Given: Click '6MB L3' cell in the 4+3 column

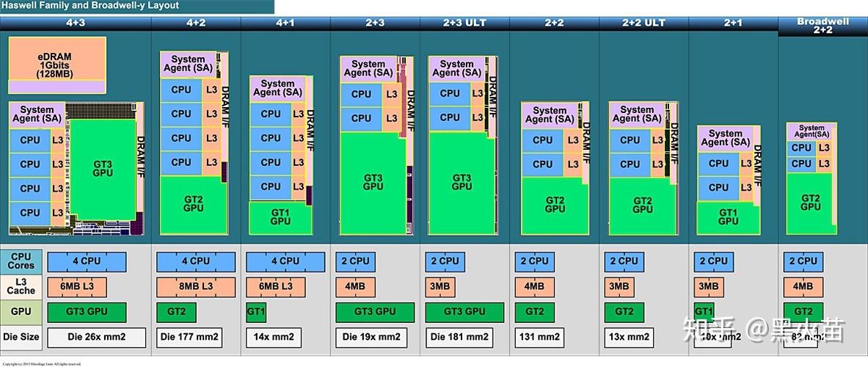Looking at the screenshot, I should (77, 287).
